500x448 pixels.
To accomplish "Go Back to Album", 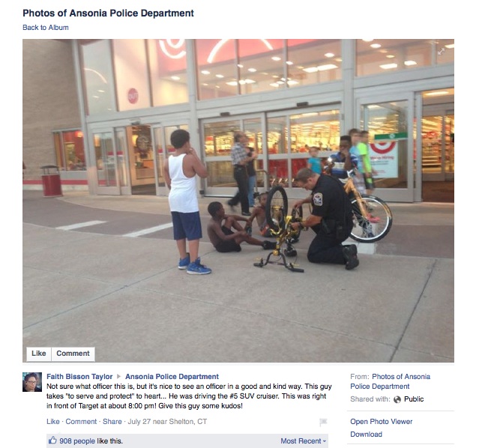I will tap(46, 28).
